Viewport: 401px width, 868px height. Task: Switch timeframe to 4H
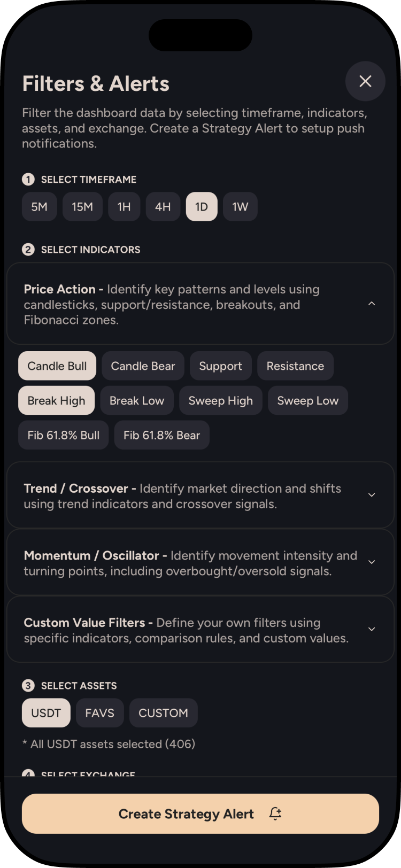pos(163,207)
